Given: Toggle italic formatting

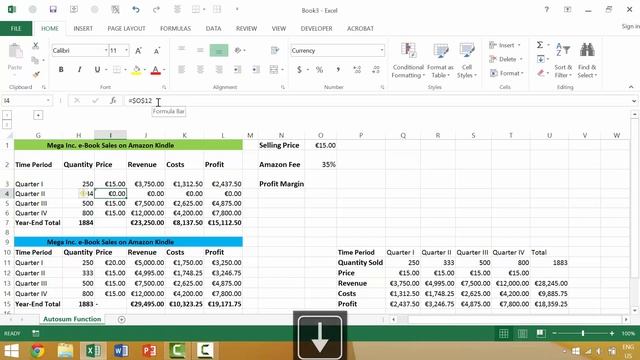Looking at the screenshot, I should click(x=79, y=70).
